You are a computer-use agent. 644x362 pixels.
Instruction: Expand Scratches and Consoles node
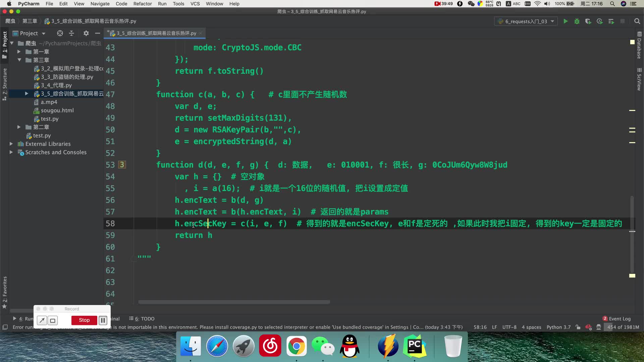pos(11,152)
